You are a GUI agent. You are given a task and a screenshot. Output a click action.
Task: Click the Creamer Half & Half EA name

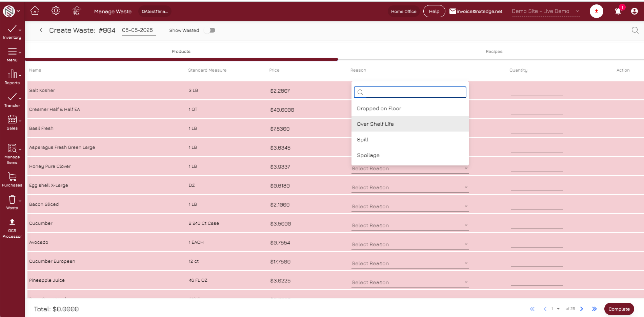[55, 109]
